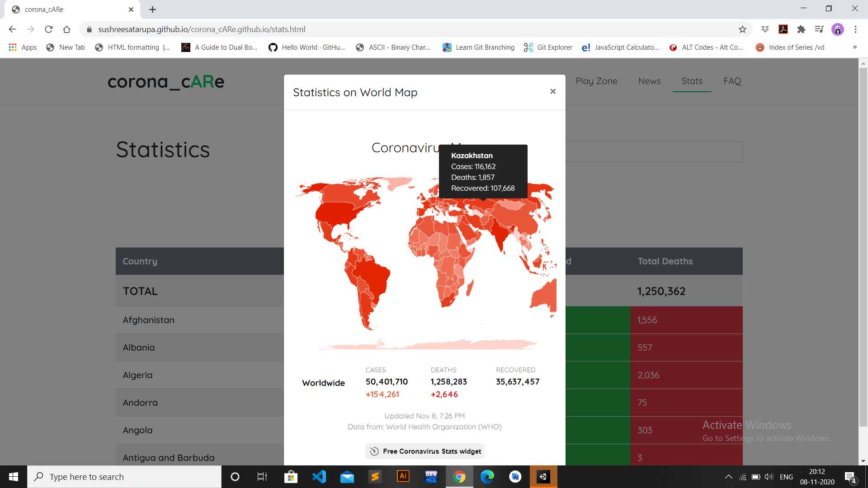
Task: Expand hidden bookmarks with double chevron
Action: pos(854,47)
